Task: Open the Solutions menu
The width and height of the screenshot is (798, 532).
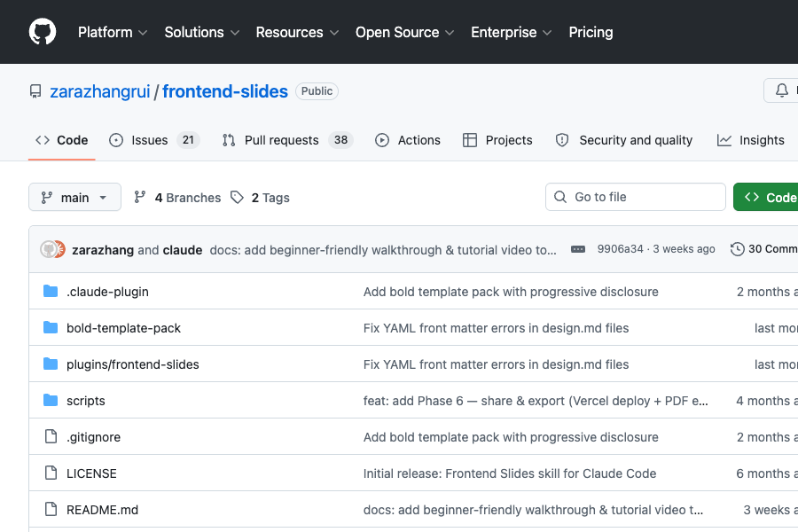Action: pos(201,32)
